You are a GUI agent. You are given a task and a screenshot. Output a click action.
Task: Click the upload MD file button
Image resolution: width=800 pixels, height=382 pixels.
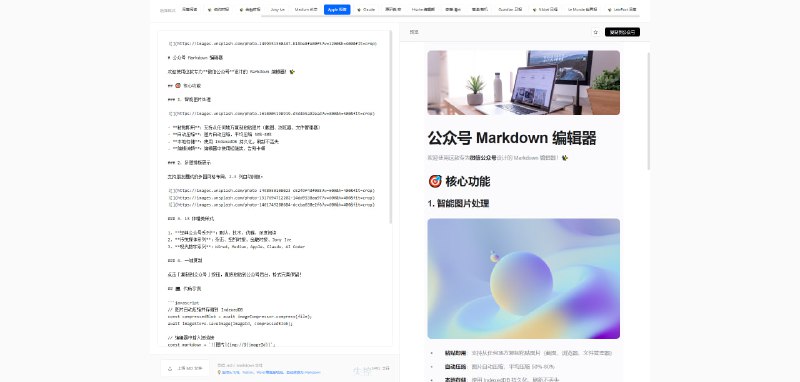[185, 368]
